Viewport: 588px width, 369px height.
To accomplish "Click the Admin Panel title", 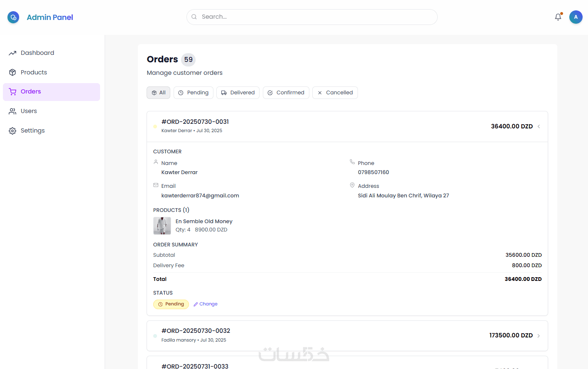I will coord(50,17).
